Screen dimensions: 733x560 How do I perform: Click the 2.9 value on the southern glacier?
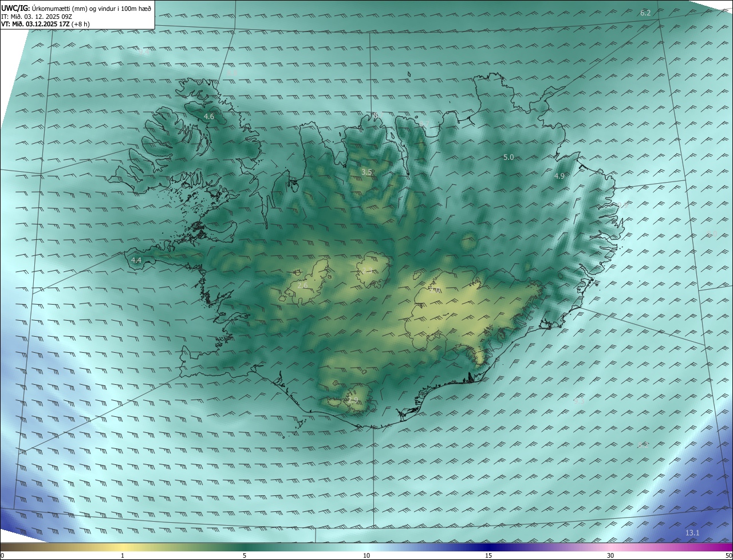click(x=353, y=400)
